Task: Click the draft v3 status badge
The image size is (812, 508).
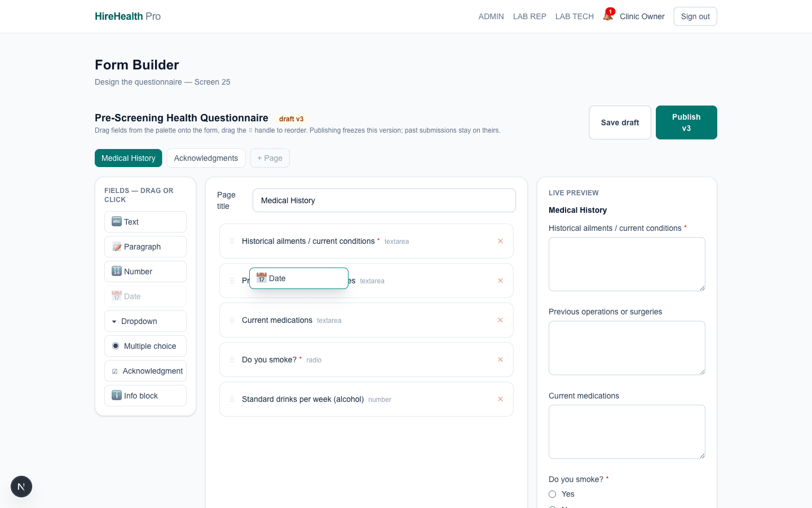Action: (291, 119)
